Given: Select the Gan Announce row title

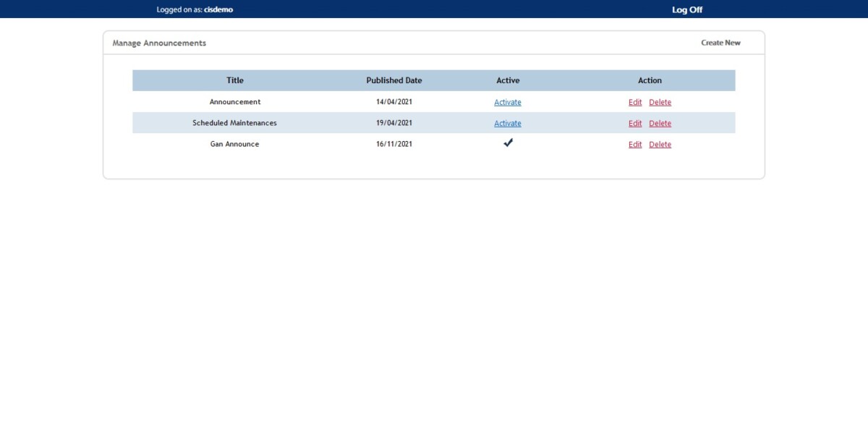Looking at the screenshot, I should click(234, 144).
